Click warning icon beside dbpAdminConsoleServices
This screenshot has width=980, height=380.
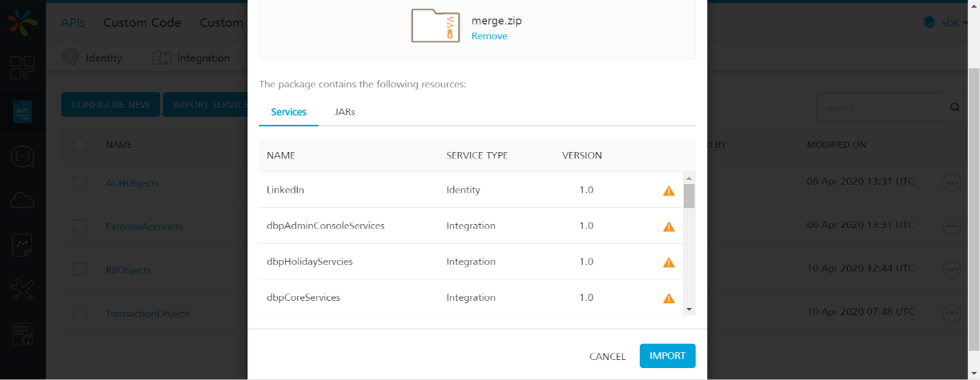[x=669, y=226]
